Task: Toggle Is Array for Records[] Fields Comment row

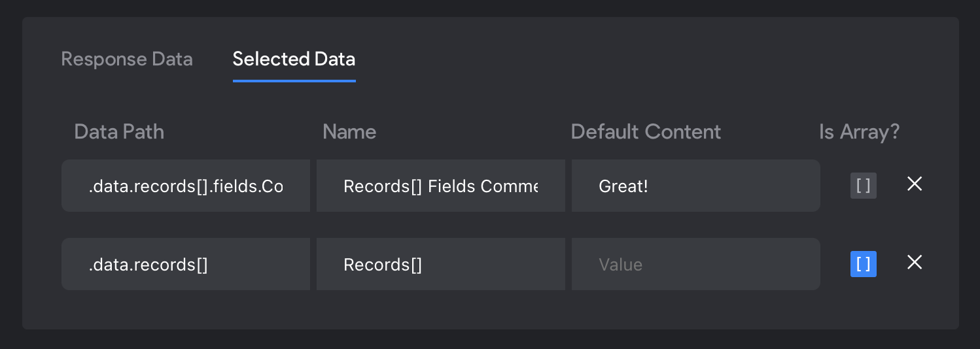Action: [863, 186]
